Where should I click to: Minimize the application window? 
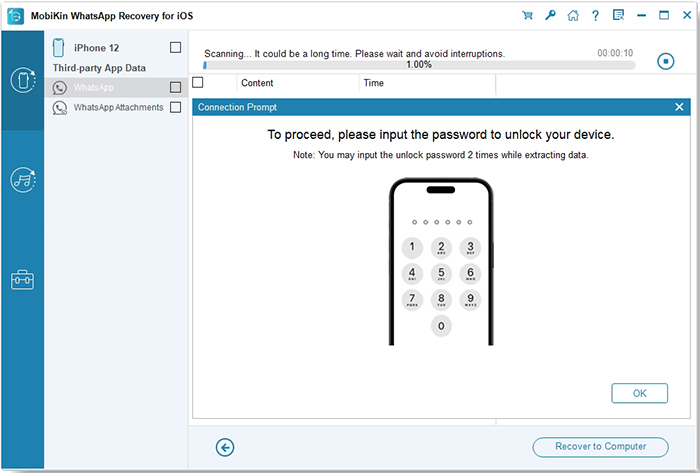click(x=642, y=16)
